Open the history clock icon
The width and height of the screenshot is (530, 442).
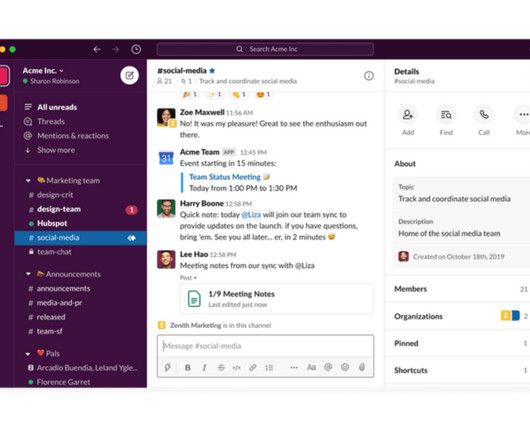click(x=136, y=49)
